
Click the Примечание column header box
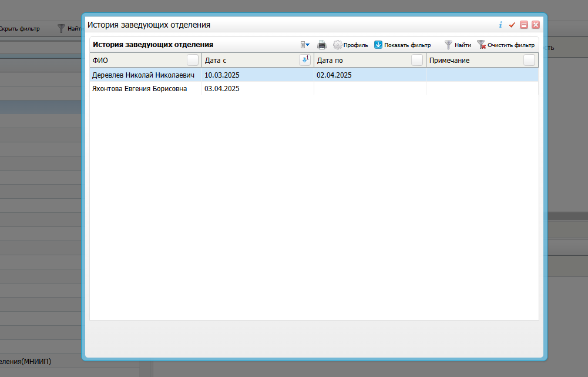(x=529, y=60)
